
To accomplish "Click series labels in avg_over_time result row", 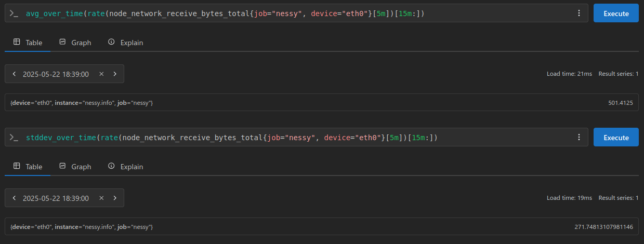I will coord(81,103).
